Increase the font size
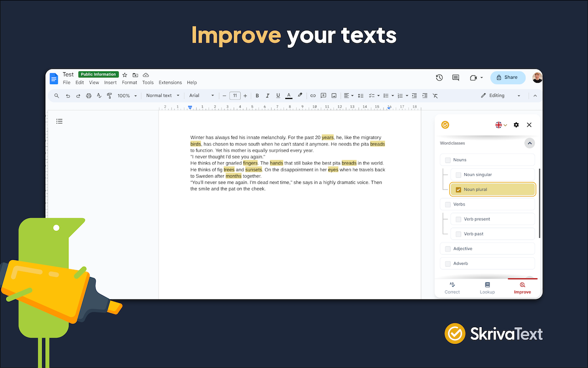 tap(245, 96)
